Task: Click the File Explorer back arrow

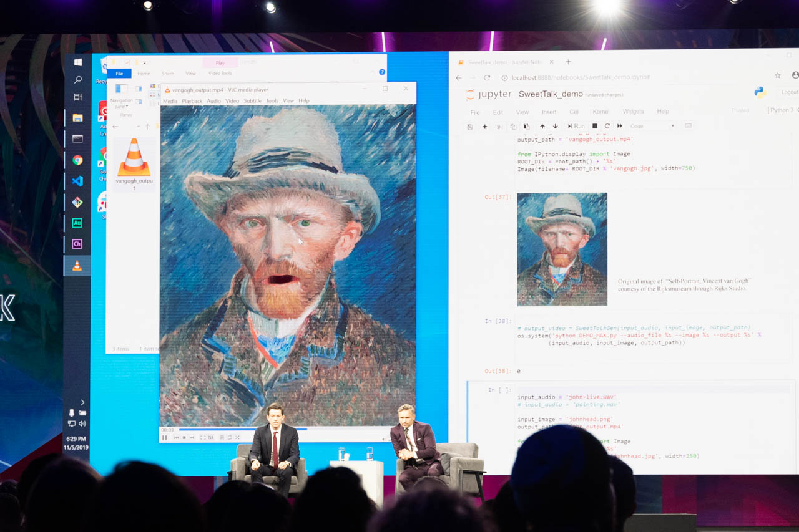Action: coord(115,127)
